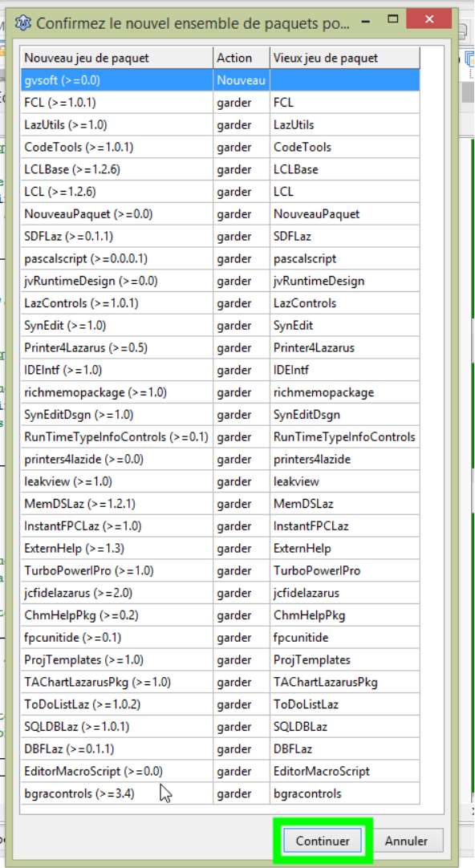Close the dialog with the red X
The height and width of the screenshot is (868, 475).
pos(429,19)
